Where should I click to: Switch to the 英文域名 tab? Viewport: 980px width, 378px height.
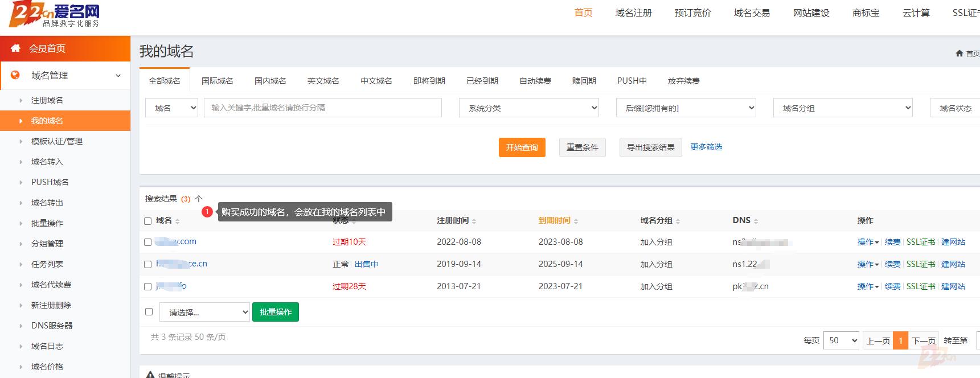[x=323, y=81]
